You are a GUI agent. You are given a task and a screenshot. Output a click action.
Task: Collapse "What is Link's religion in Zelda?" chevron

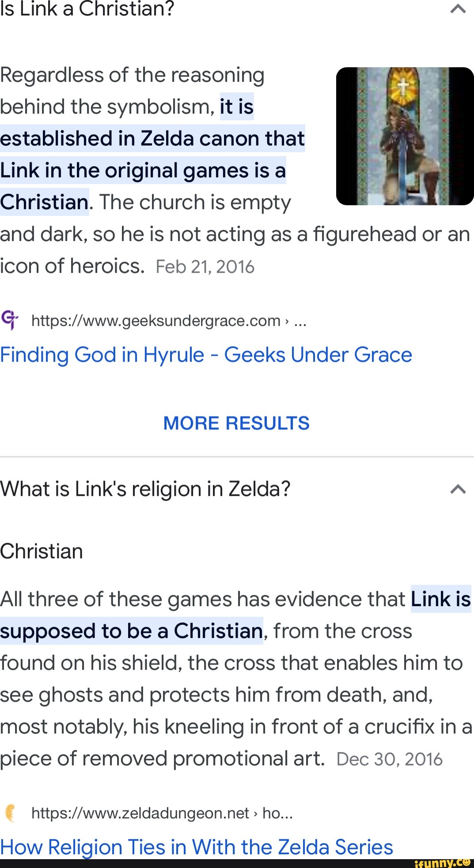[458, 489]
